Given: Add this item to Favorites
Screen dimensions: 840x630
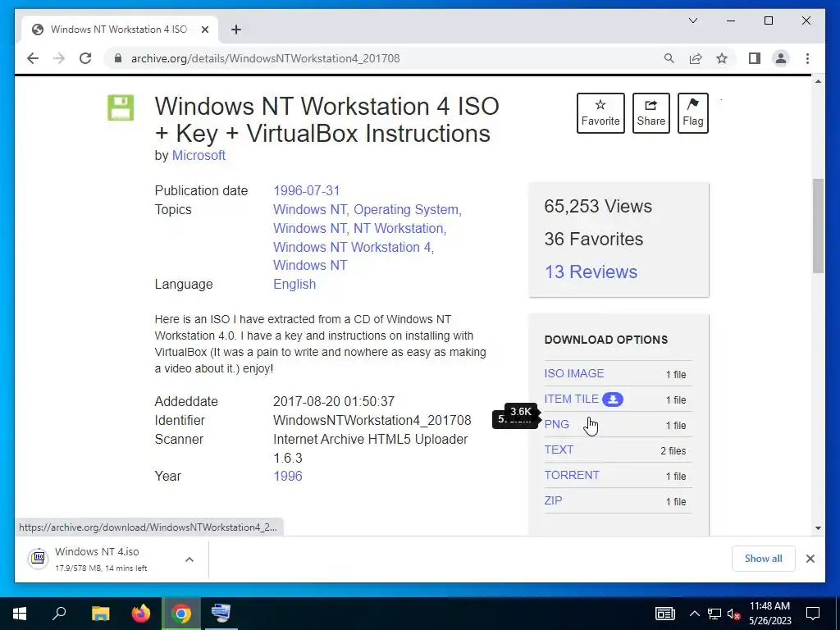Looking at the screenshot, I should click(600, 113).
